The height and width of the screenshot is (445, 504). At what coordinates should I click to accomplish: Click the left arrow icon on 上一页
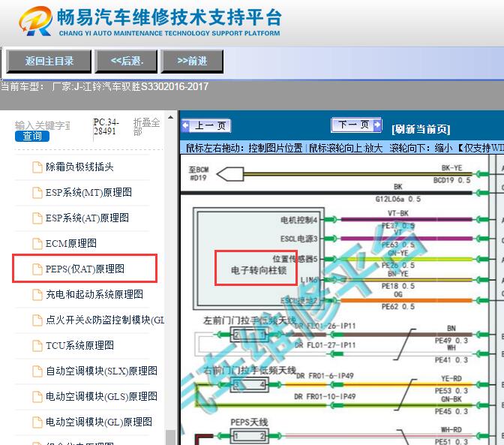(186, 126)
